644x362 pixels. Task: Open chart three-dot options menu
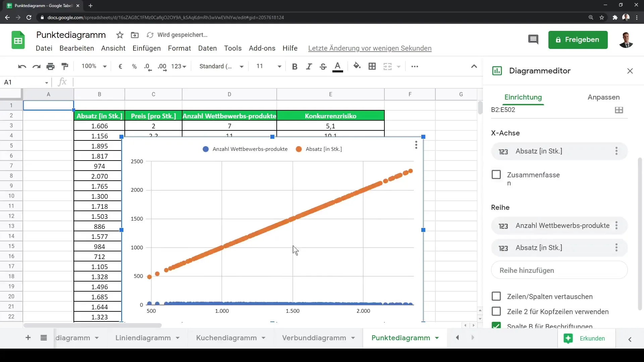coord(416,145)
